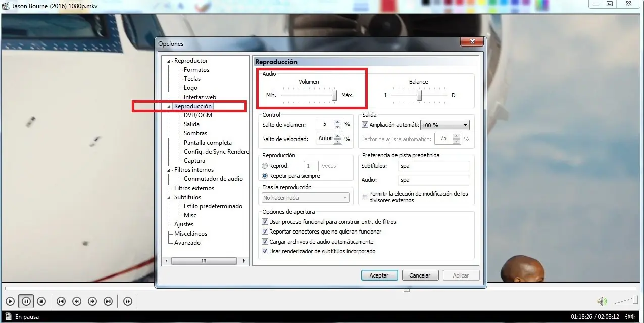Image resolution: width=644 pixels, height=323 pixels.
Task: Click the Pause button in the player toolbar
Action: pos(26,302)
